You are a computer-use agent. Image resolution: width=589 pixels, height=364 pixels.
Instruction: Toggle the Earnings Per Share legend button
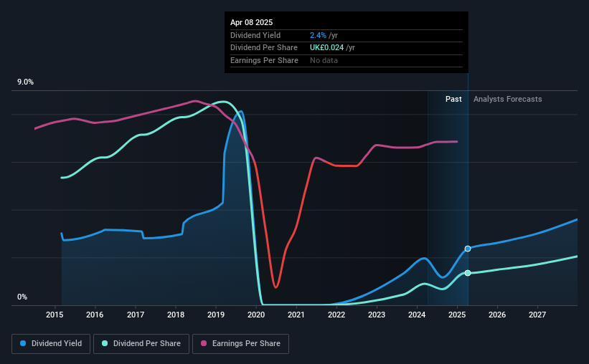click(240, 344)
